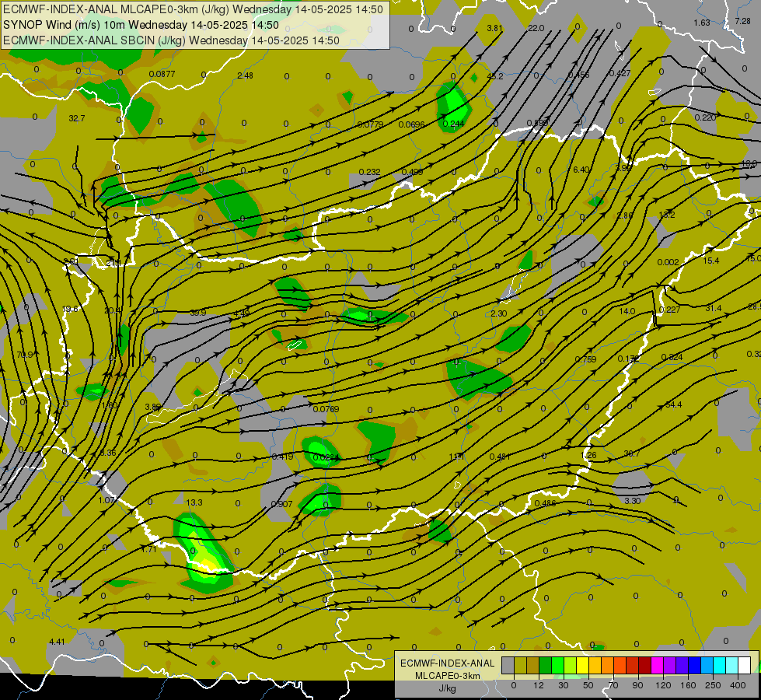Click the map value 22.0
This screenshot has width=761, height=700.
point(536,28)
